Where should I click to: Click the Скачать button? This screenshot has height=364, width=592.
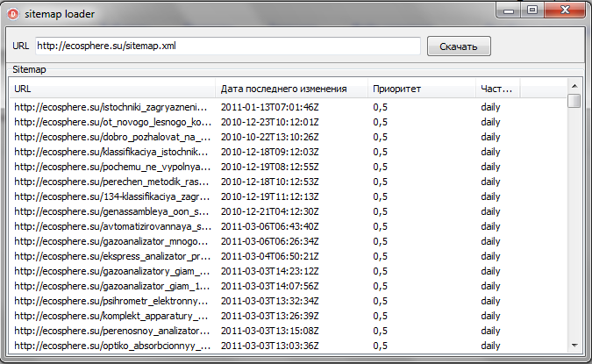tap(459, 46)
